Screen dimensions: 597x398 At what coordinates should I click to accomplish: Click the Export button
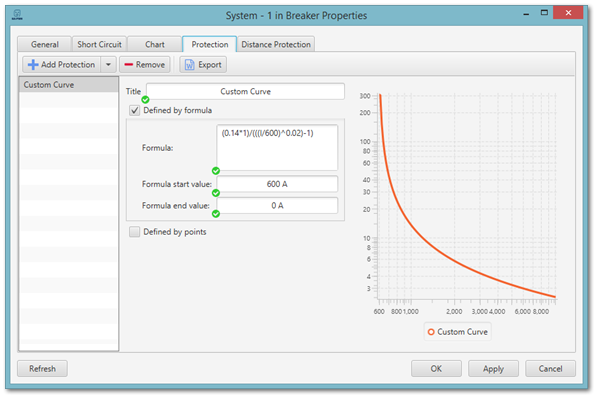click(203, 65)
